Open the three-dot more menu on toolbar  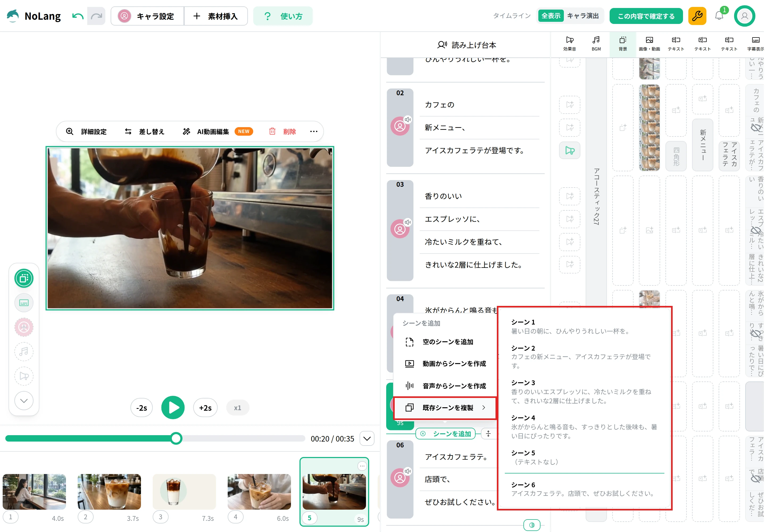(313, 131)
